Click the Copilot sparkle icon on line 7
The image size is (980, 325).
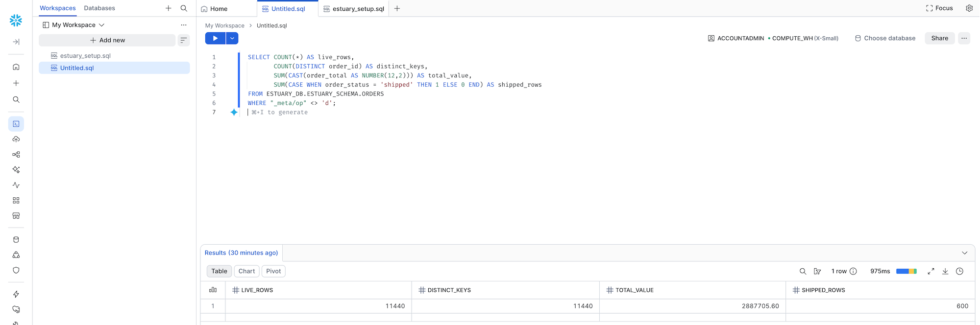(234, 112)
